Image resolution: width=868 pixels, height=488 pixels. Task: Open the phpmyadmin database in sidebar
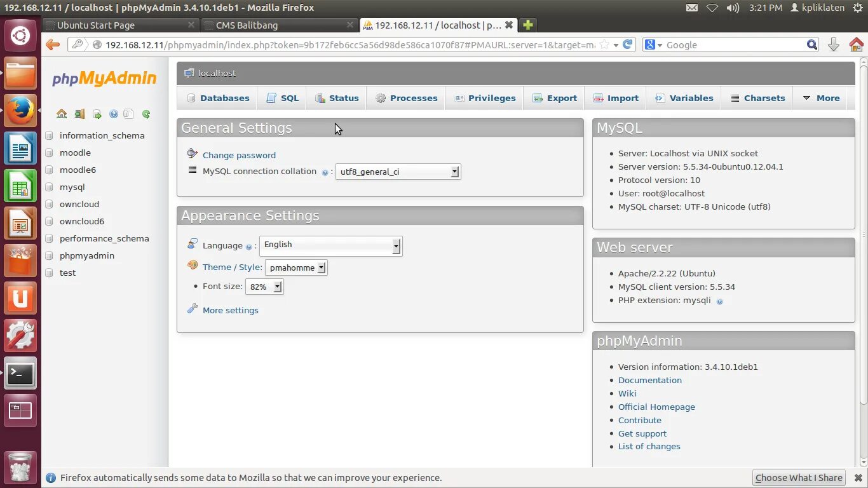point(87,255)
